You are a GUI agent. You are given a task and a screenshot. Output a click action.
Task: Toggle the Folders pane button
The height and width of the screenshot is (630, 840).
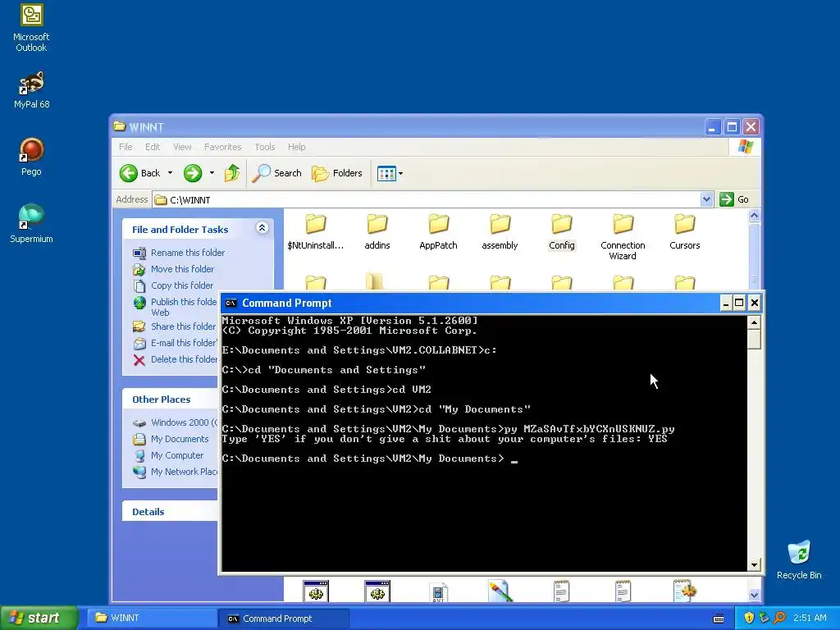tap(337, 173)
